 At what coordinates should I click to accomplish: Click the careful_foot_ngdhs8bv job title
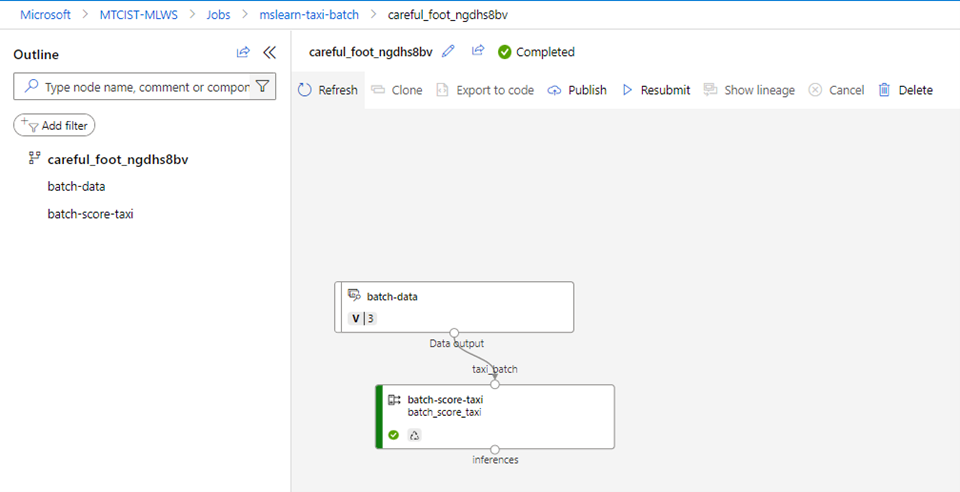(x=371, y=52)
